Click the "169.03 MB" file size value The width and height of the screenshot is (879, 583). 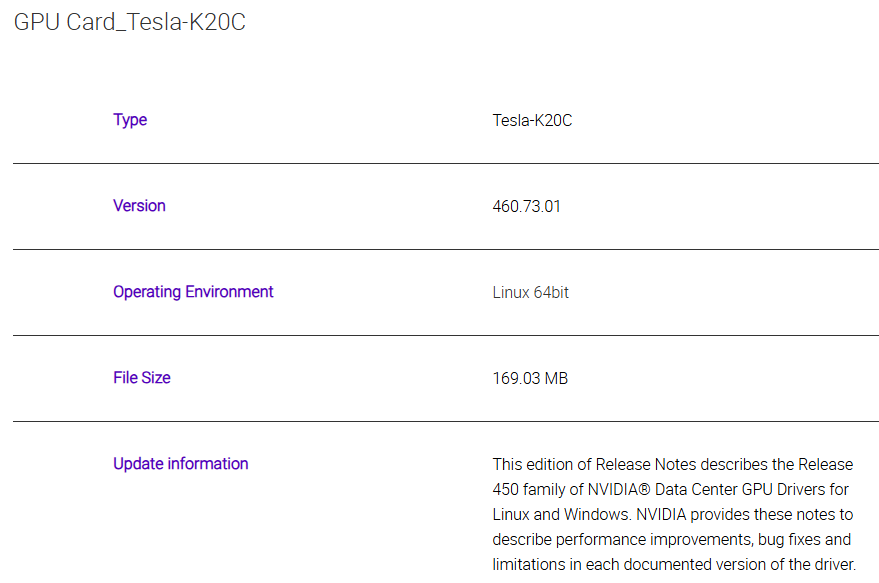pyautogui.click(x=530, y=379)
